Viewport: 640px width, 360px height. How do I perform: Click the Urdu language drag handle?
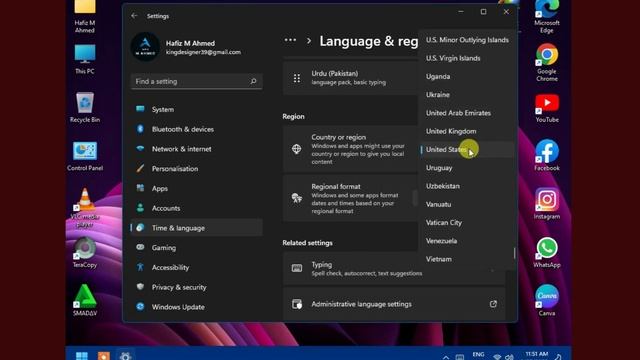coord(297,78)
